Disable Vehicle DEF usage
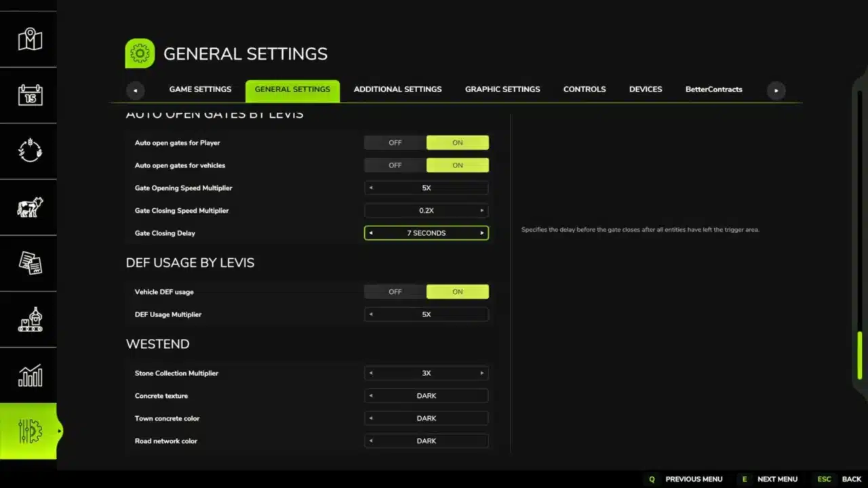This screenshot has width=868, height=488. (x=395, y=292)
